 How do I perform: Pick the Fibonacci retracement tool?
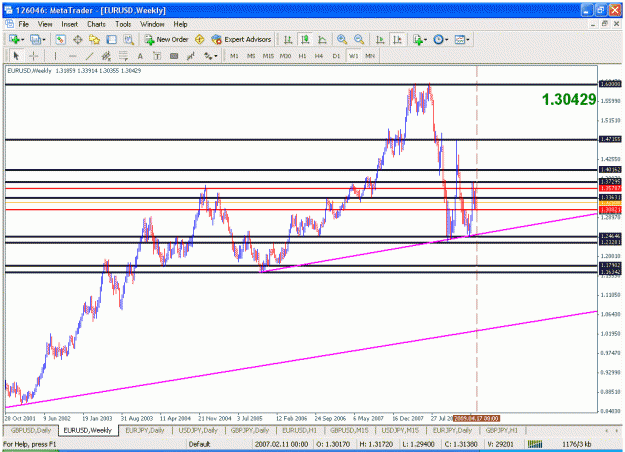(x=123, y=56)
